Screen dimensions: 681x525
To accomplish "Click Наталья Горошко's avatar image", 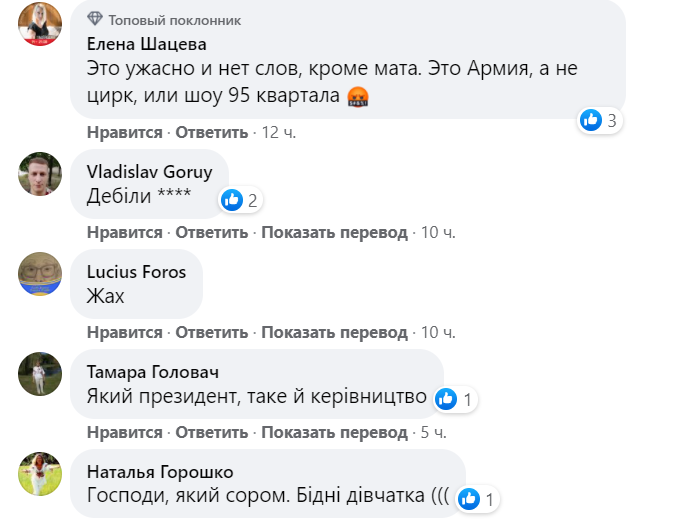I will [42, 473].
